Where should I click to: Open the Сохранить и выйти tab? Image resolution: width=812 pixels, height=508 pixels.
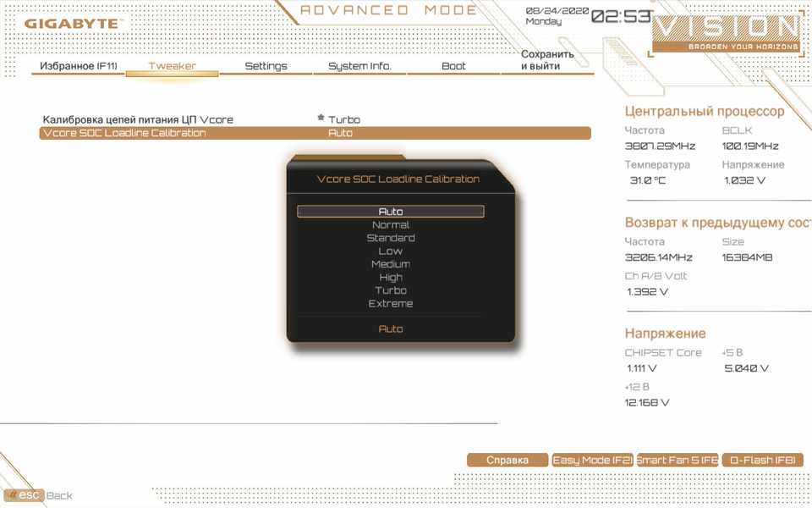click(x=547, y=60)
